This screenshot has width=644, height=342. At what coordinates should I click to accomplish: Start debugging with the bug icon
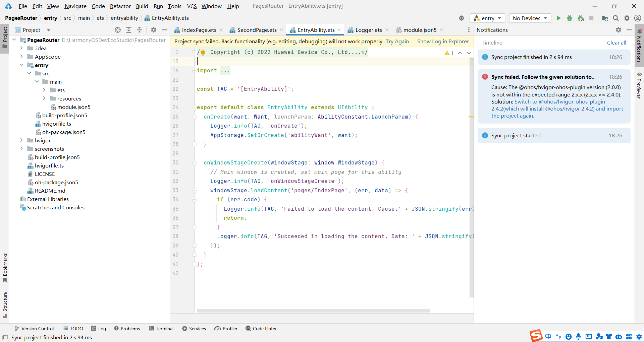(570, 18)
